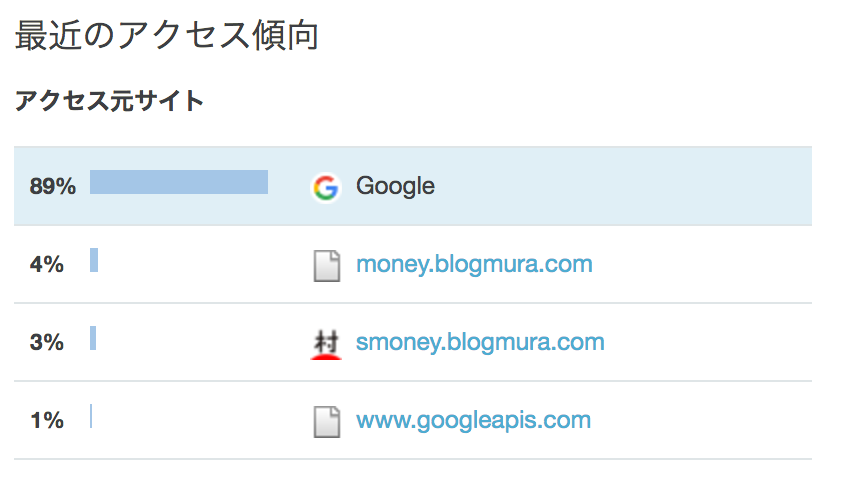Click the 3% percentage label

47,343
